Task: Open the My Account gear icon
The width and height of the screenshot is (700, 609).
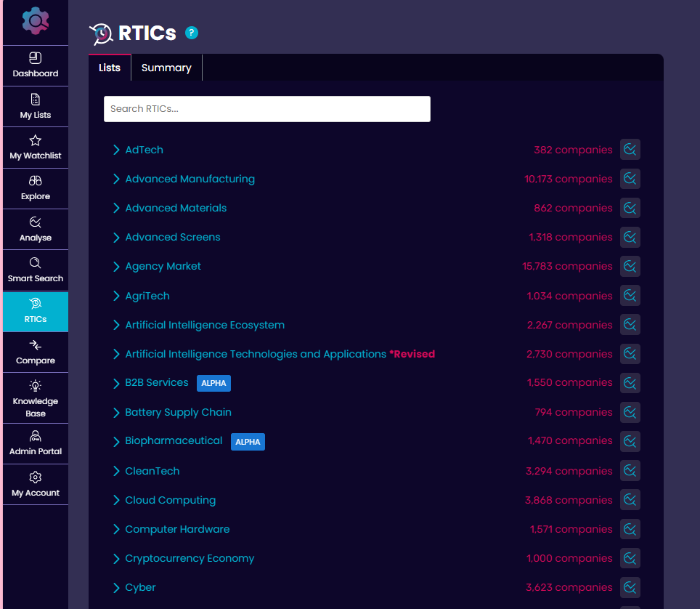Action: coord(36,477)
